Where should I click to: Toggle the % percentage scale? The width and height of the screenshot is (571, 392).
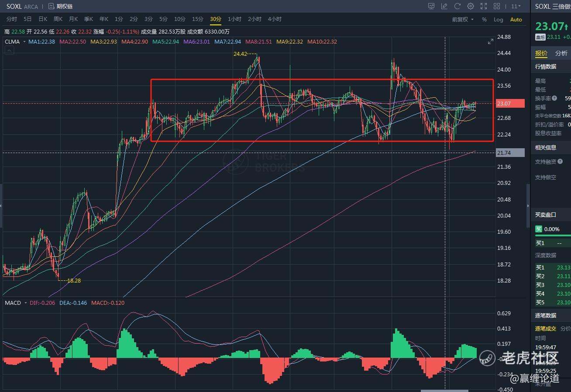click(484, 20)
